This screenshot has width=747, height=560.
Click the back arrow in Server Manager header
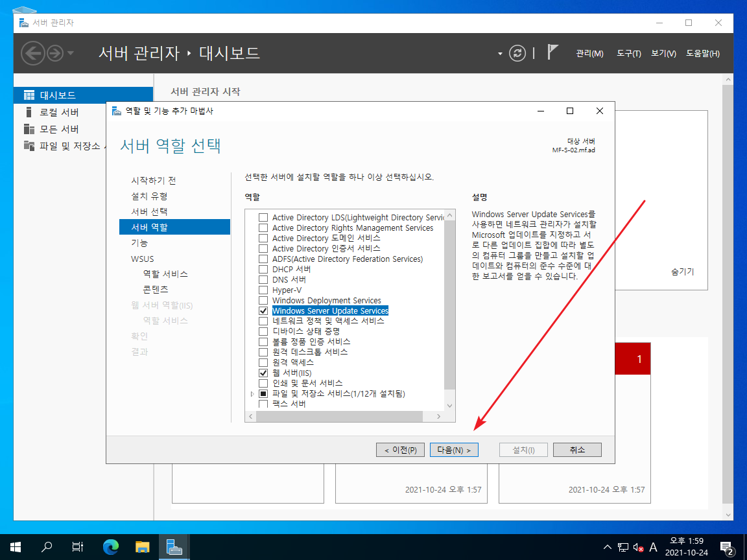(x=33, y=53)
